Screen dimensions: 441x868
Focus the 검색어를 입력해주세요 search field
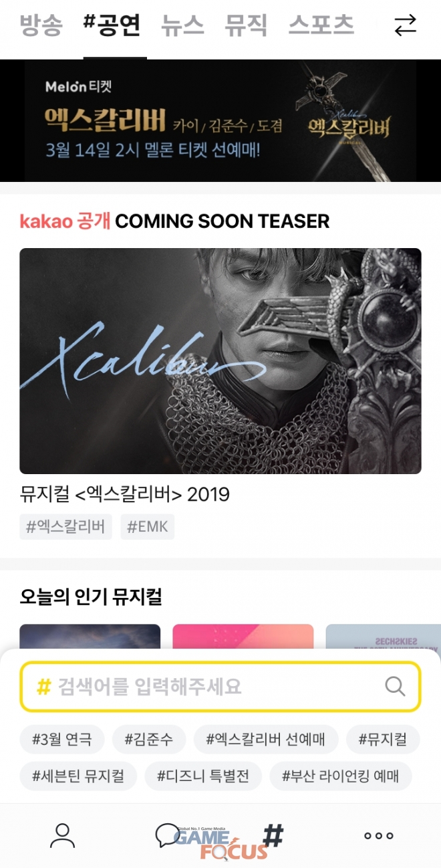point(220,686)
